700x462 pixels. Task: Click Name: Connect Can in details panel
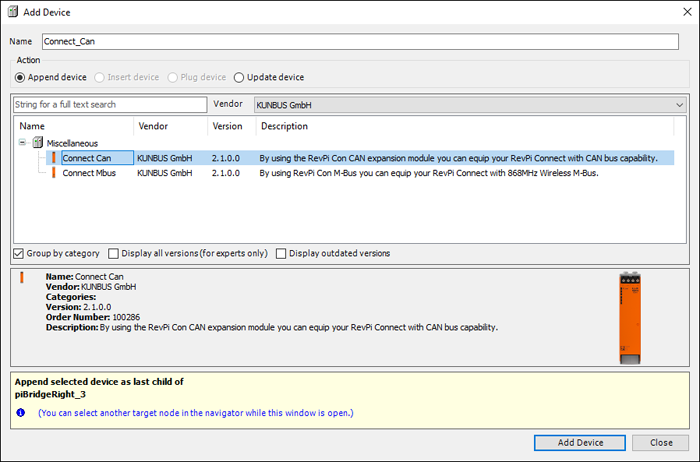pos(84,277)
